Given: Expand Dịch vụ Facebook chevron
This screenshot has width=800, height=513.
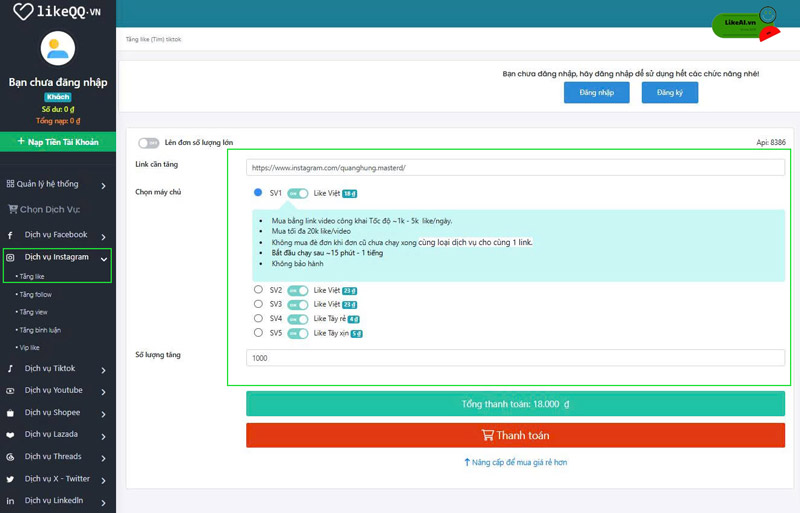Looking at the screenshot, I should click(104, 237).
